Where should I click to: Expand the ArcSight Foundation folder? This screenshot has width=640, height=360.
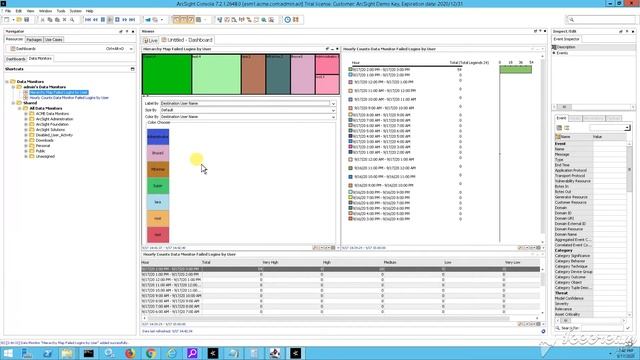26,124
